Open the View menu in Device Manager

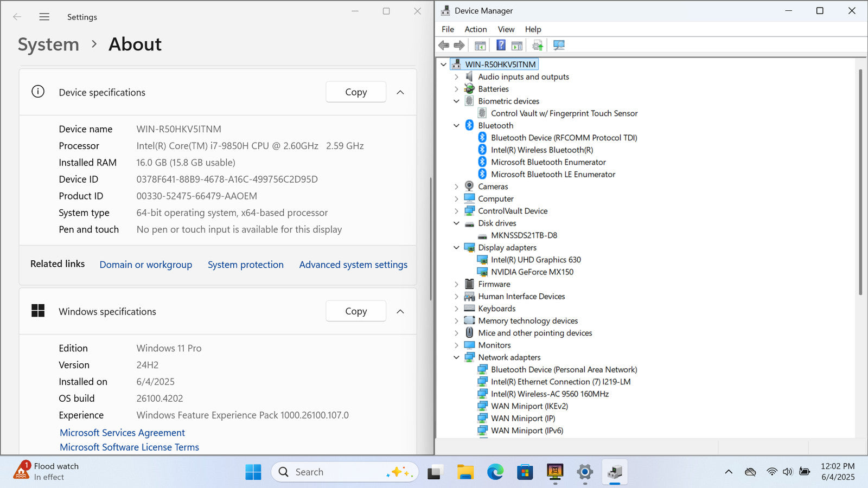coord(506,29)
